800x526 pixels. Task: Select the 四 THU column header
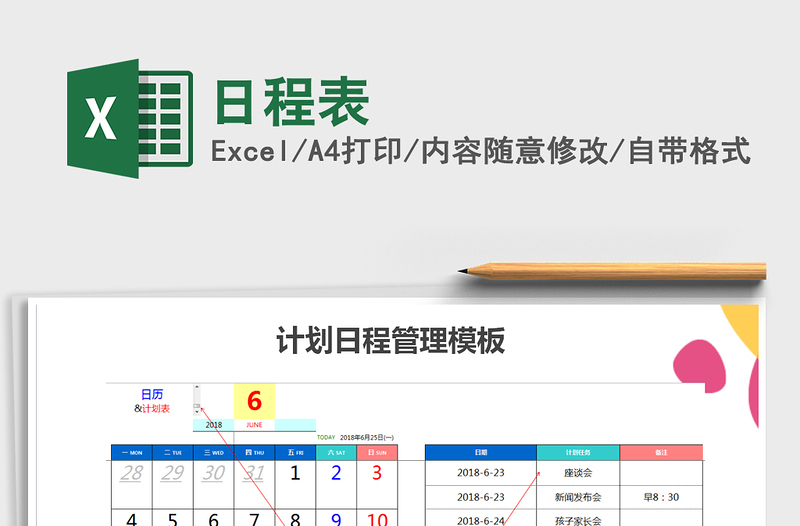[255, 453]
